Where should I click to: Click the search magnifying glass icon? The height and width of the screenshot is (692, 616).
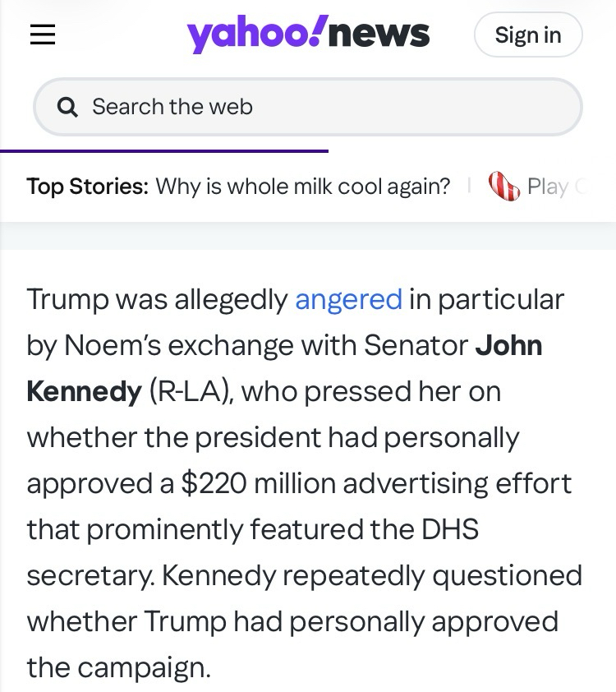click(68, 107)
